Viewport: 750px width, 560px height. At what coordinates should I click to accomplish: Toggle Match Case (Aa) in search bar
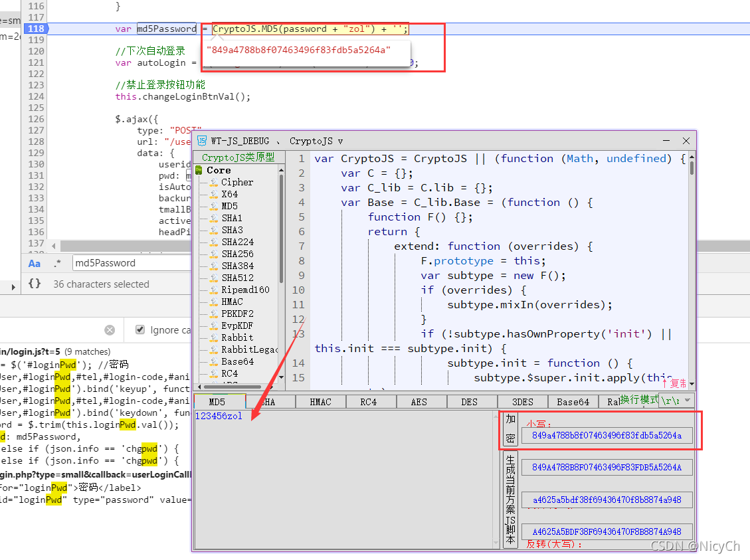coord(35,264)
